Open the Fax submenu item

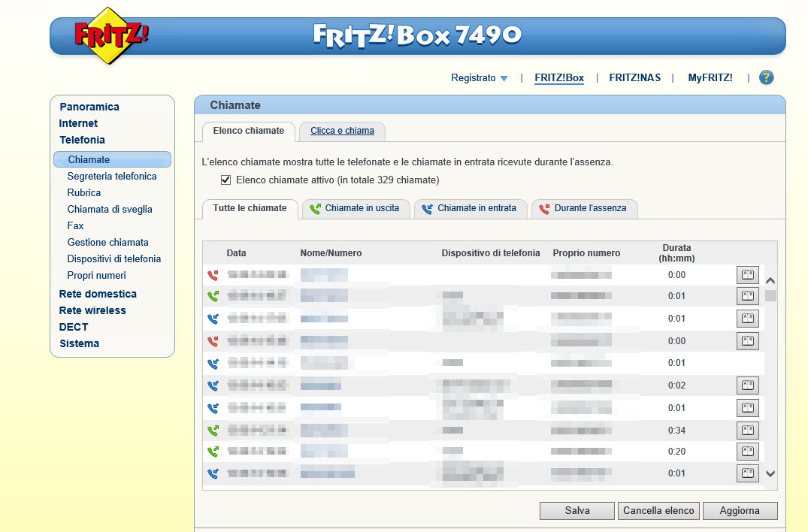75,225
